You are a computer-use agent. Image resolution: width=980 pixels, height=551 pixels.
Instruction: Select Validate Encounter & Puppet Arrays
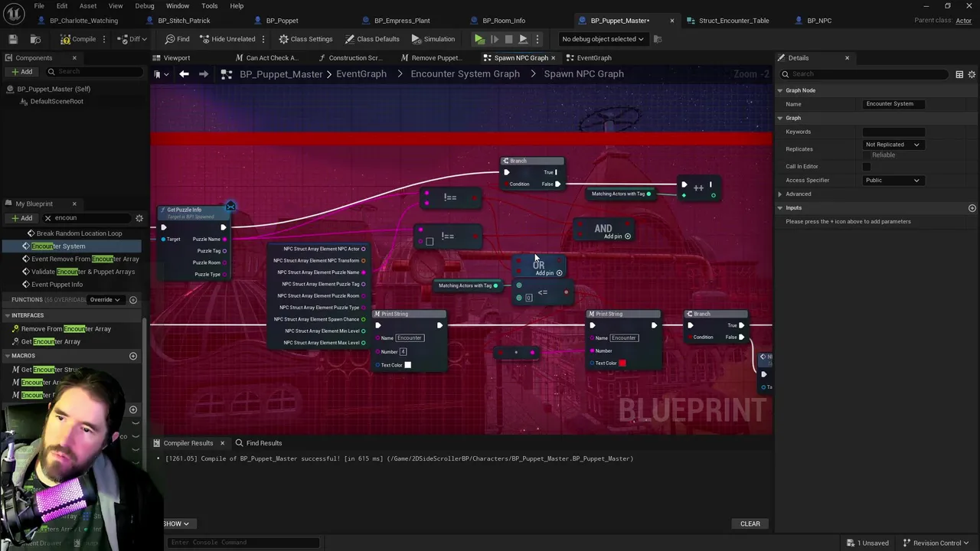point(83,272)
